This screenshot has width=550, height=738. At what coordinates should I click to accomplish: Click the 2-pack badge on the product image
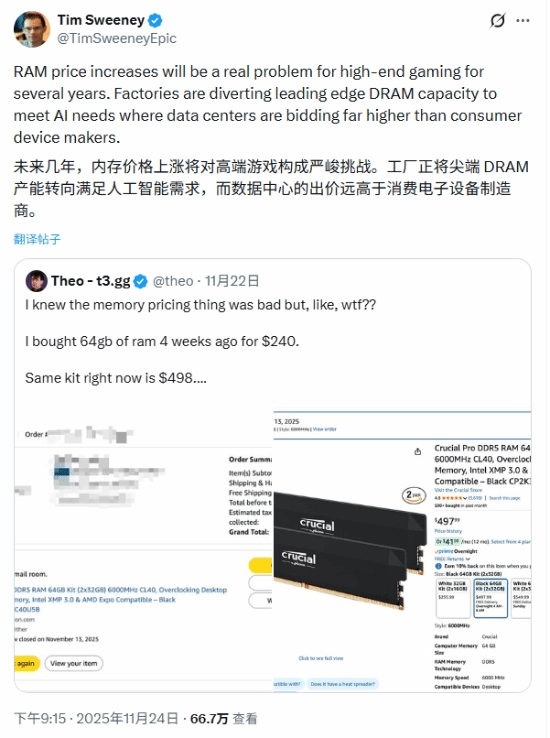(x=414, y=495)
